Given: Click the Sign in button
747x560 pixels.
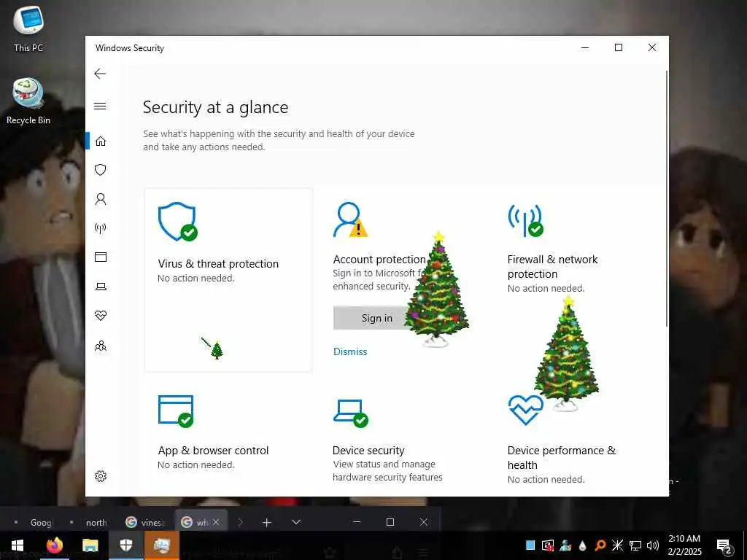Looking at the screenshot, I should 377,318.
